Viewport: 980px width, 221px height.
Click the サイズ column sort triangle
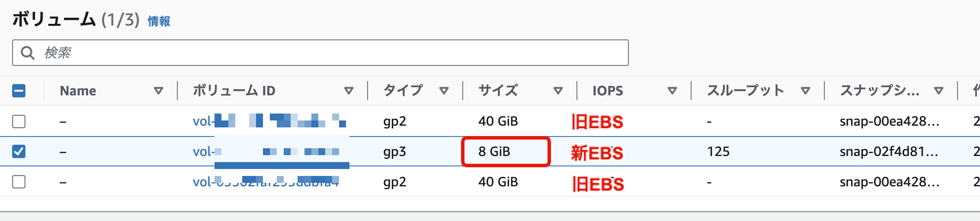pos(558,91)
